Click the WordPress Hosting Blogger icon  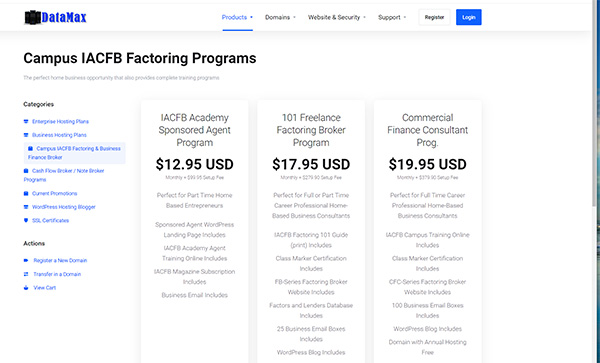click(x=26, y=207)
